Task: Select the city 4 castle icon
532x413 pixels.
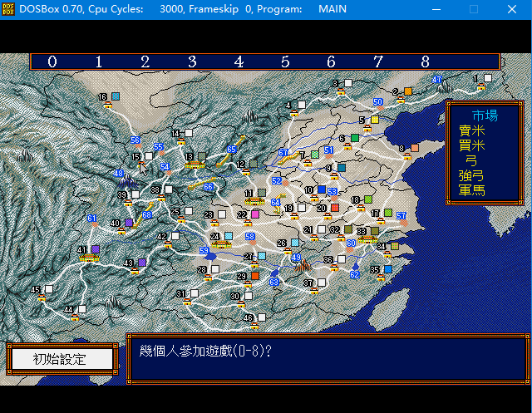Action: point(294,113)
